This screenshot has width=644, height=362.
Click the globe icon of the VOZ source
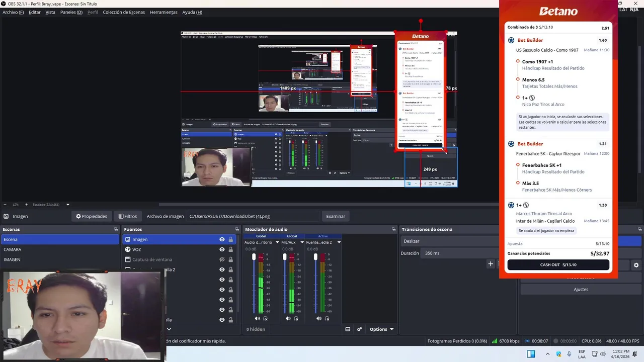click(x=128, y=249)
